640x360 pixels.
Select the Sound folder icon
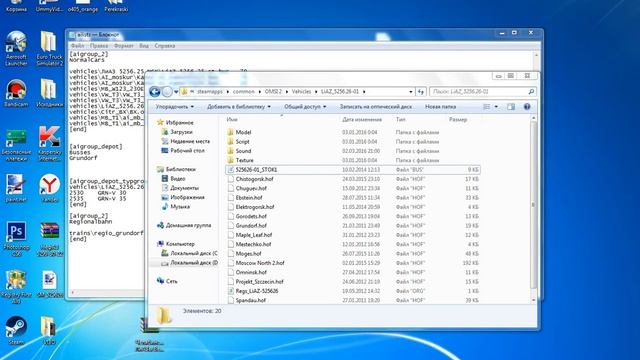coord(231,151)
